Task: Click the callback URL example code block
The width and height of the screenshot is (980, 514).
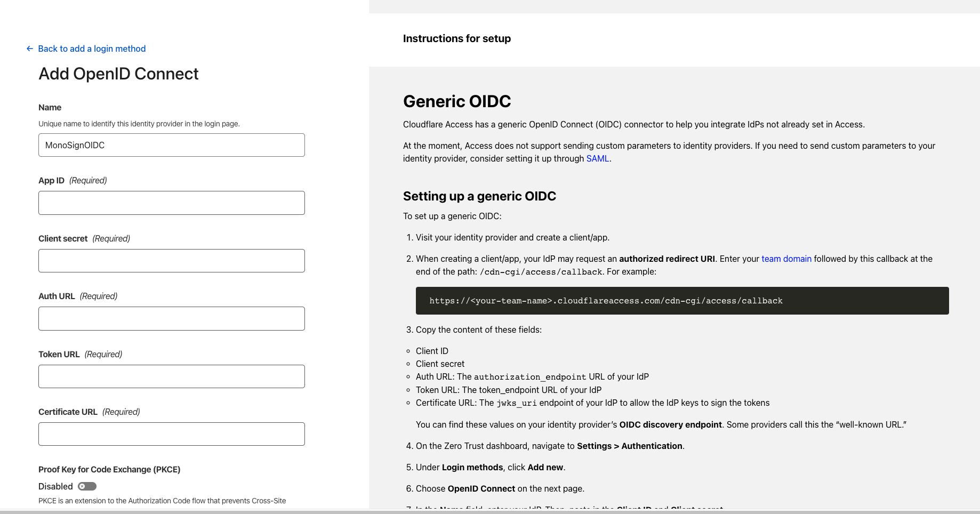Action: 682,301
